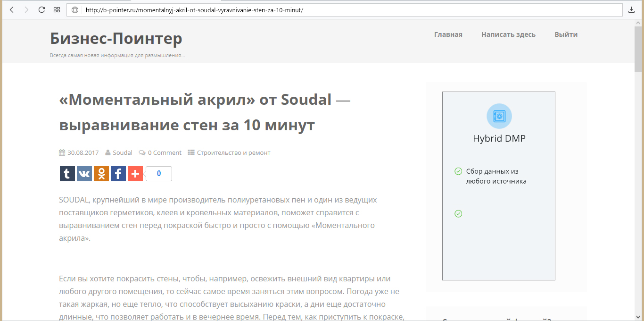Click the article headline about Моментальный акрил
Viewport: 644px width, 321px height.
(205, 112)
